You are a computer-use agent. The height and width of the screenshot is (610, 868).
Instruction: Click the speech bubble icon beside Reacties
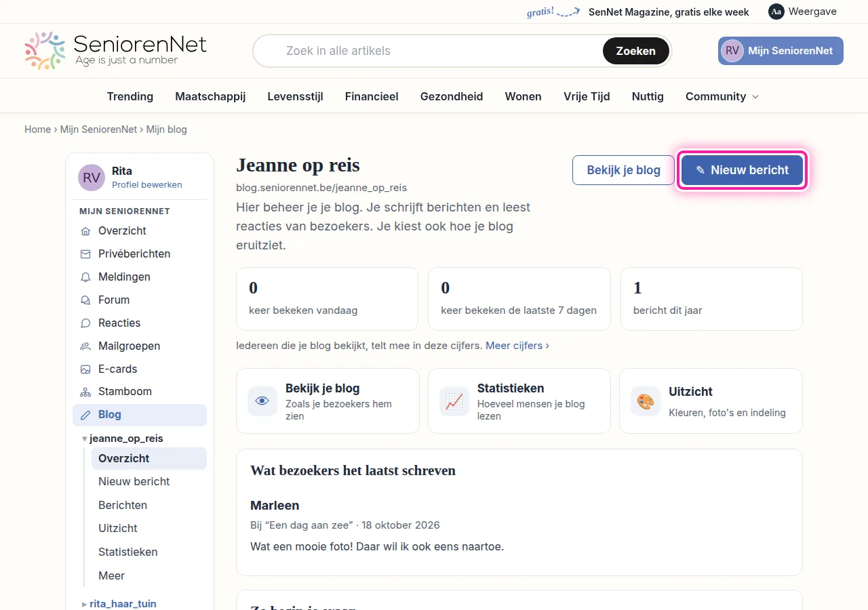pos(85,323)
